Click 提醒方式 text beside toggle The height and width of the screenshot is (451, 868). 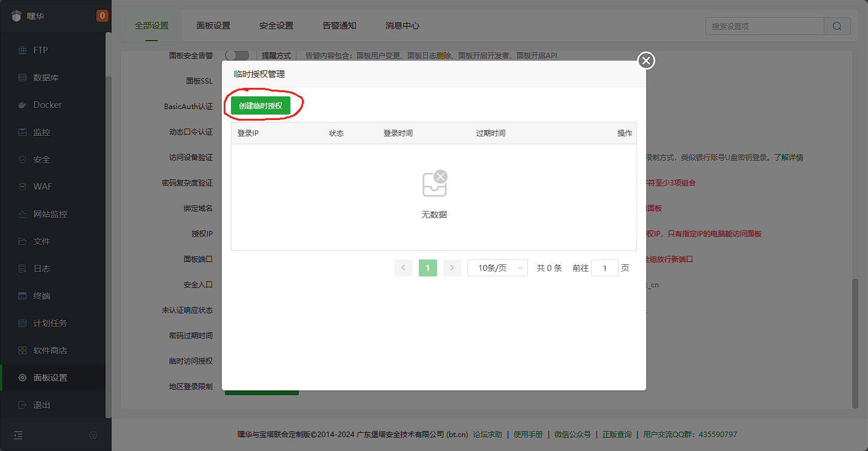tap(276, 56)
